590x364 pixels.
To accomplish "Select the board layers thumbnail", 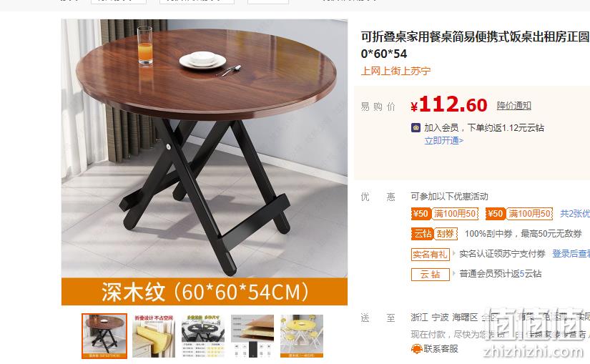I will point(252,336).
